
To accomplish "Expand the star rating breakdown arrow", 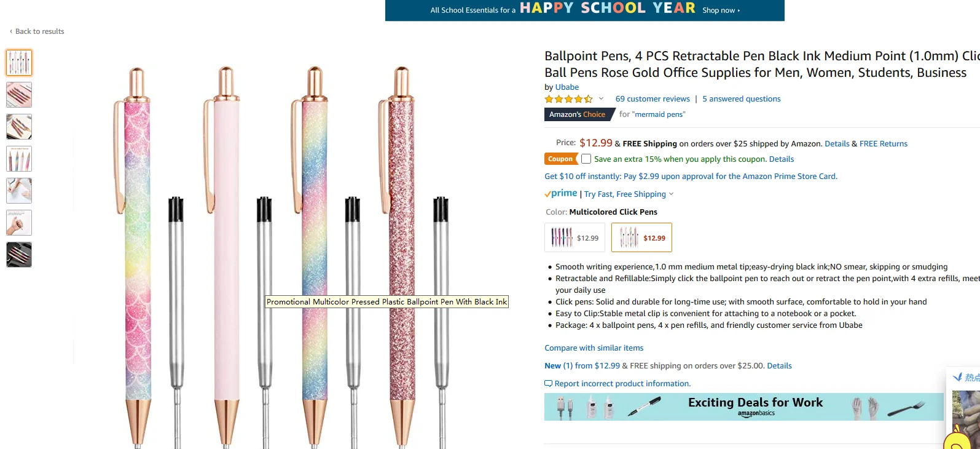I will click(601, 99).
